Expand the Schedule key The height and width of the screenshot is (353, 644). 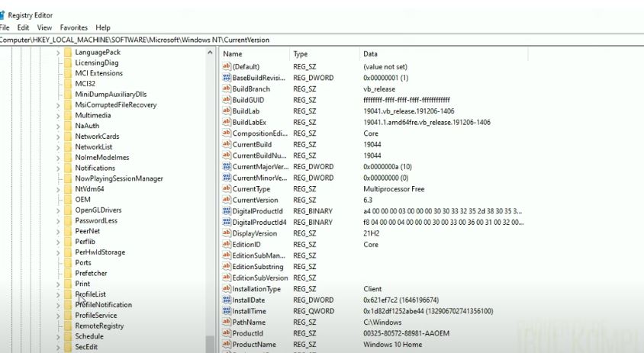(58, 336)
